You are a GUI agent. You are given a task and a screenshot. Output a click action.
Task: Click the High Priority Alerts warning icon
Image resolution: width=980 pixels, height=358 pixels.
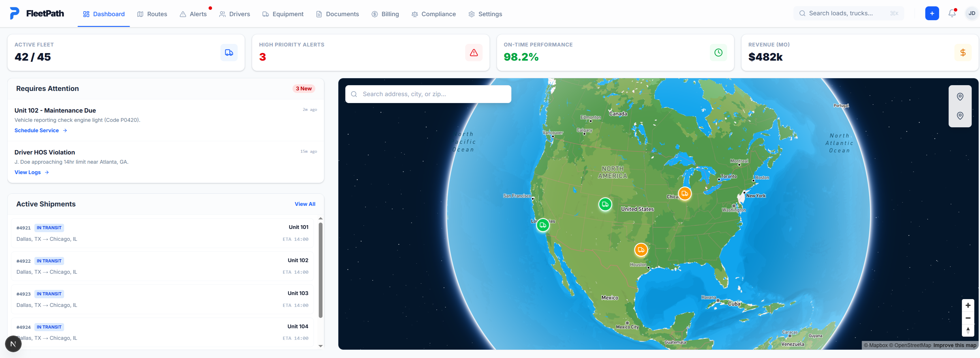473,53
